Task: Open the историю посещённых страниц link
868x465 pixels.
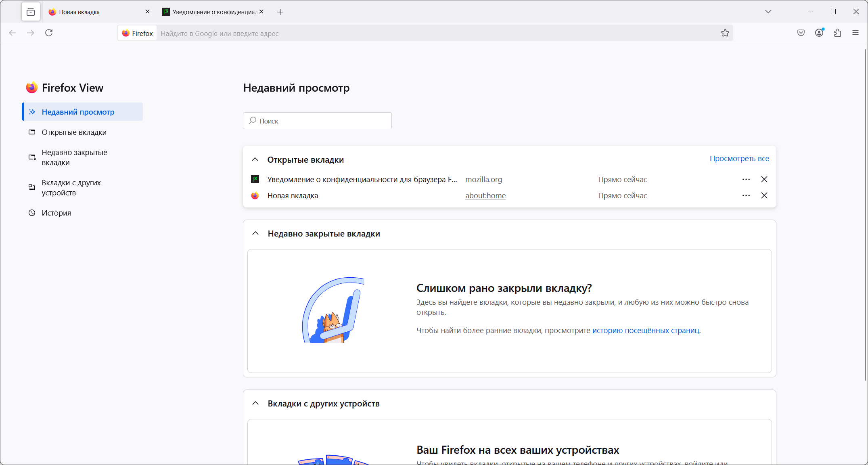Action: [x=646, y=330]
